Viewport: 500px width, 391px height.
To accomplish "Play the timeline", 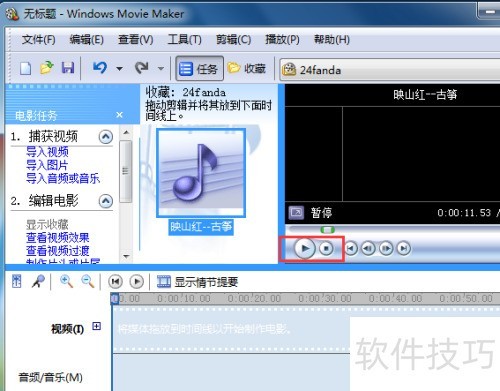I will tap(137, 282).
